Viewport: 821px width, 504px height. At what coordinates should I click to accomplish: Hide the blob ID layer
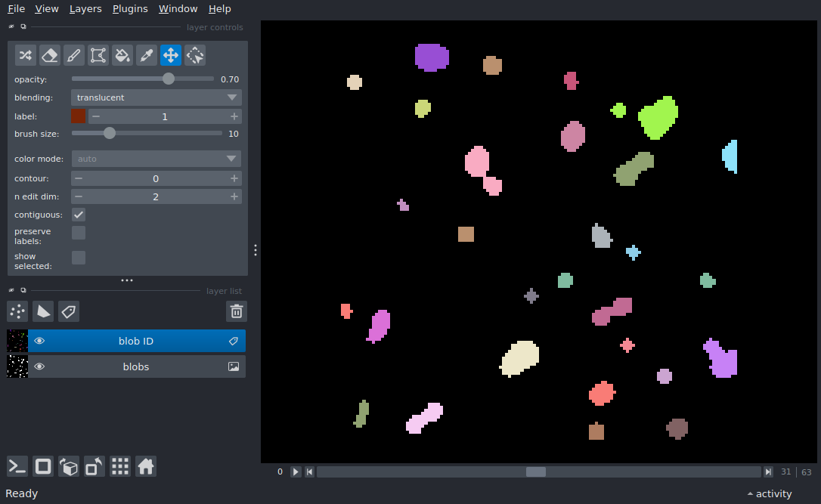coord(39,342)
